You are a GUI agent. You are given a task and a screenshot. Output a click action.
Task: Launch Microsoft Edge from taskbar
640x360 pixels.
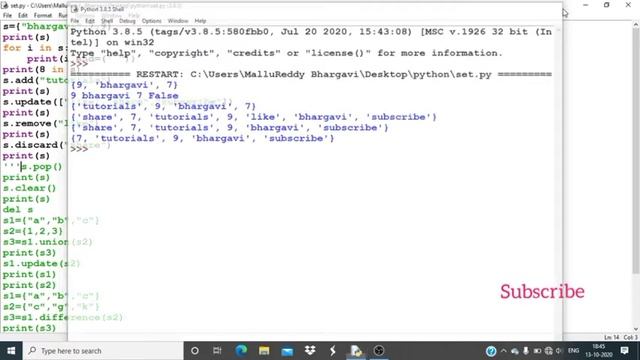click(241, 351)
